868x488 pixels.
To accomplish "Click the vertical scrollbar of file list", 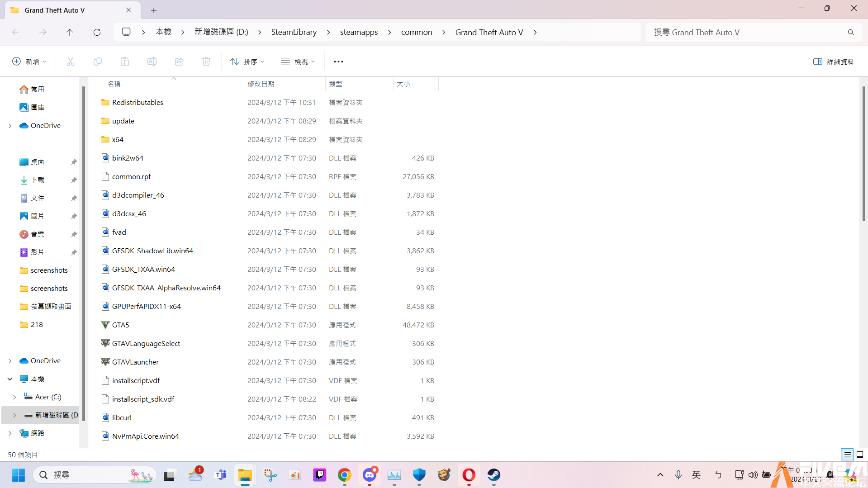I will pyautogui.click(x=863, y=154).
